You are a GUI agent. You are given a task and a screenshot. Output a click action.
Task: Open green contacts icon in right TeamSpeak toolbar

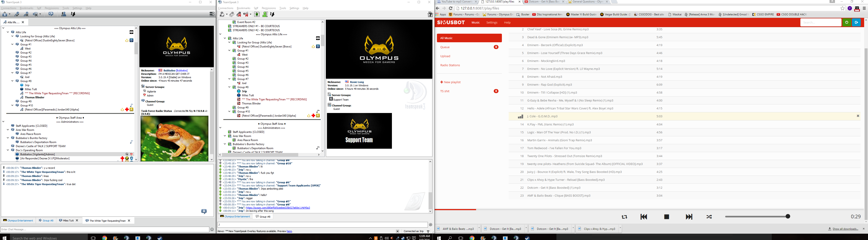coord(265,14)
